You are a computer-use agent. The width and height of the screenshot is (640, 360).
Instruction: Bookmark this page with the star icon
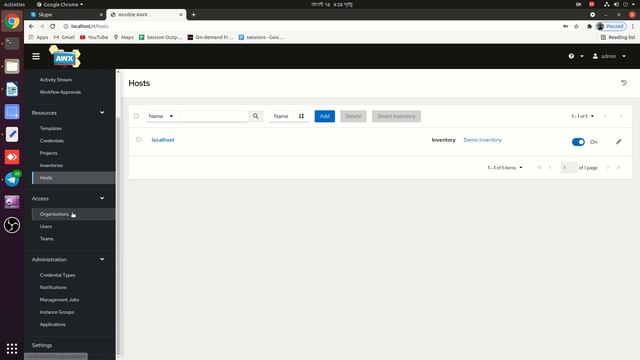tap(576, 26)
